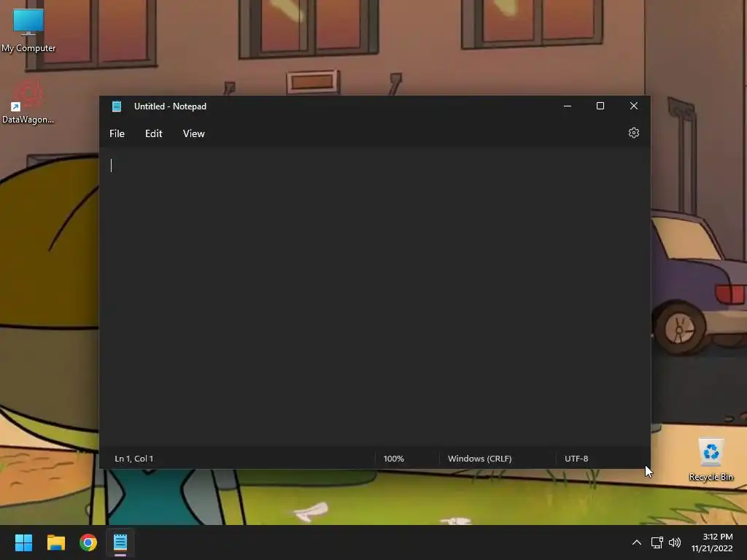Screen dimensions: 747x560
Task: Click the Ln 1, Col 1 status entry
Action: click(x=134, y=459)
